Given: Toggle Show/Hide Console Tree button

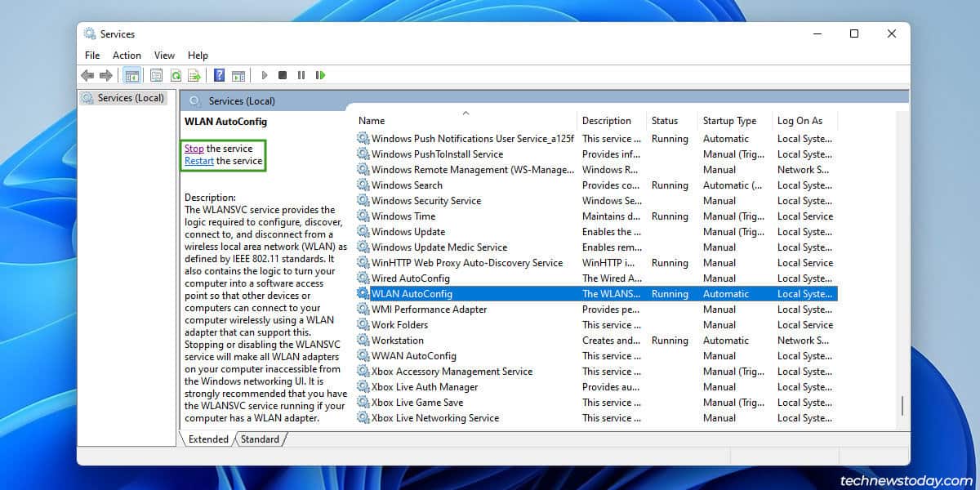Looking at the screenshot, I should (x=132, y=75).
